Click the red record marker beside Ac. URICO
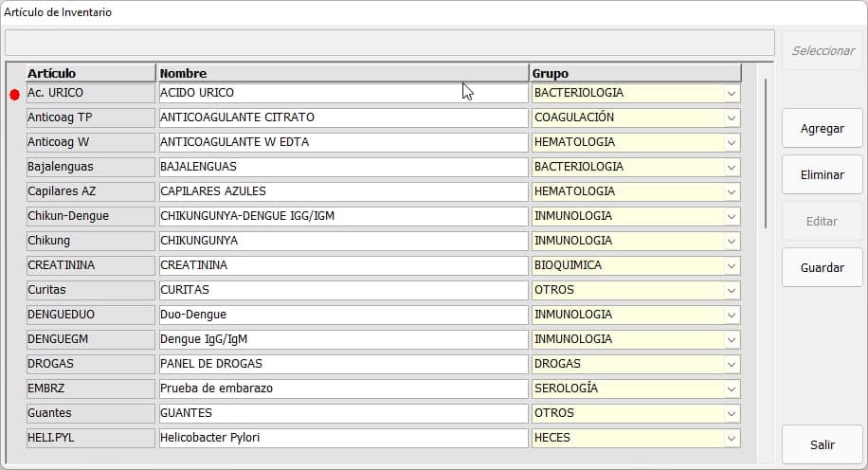The image size is (868, 470). coord(15,95)
